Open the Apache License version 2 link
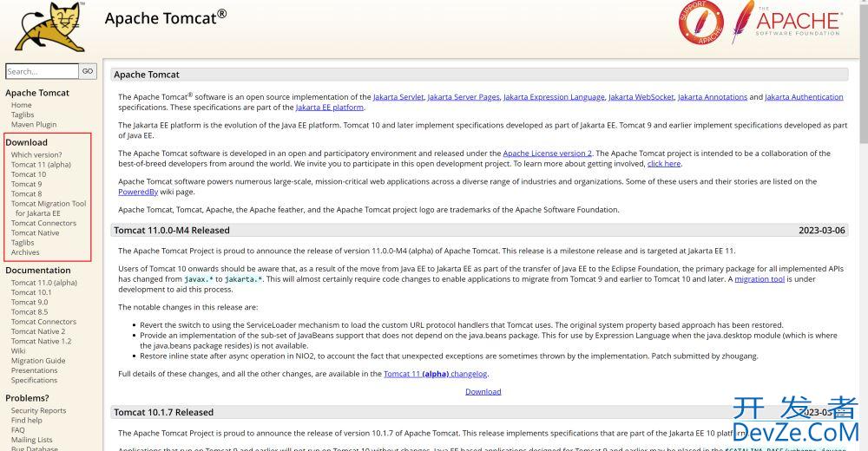The width and height of the screenshot is (868, 451). coord(547,154)
